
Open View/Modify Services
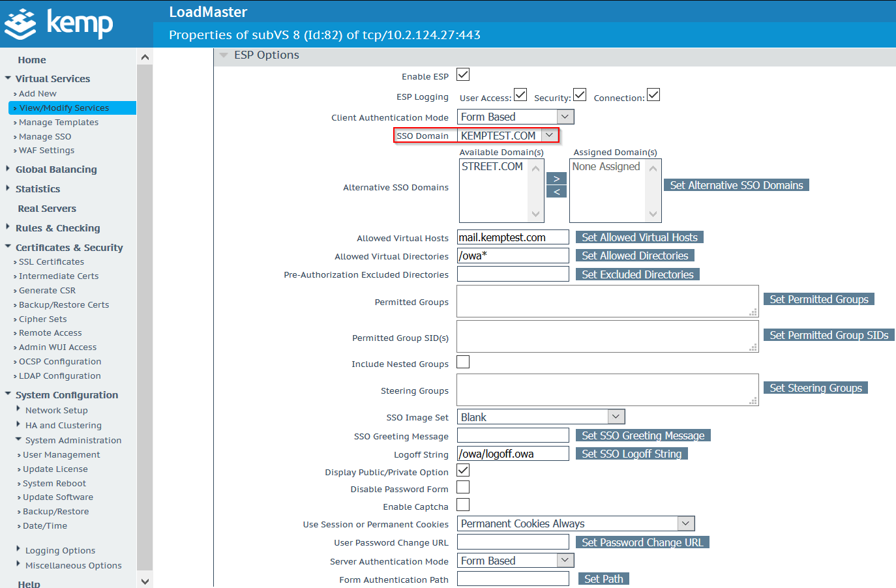64,108
